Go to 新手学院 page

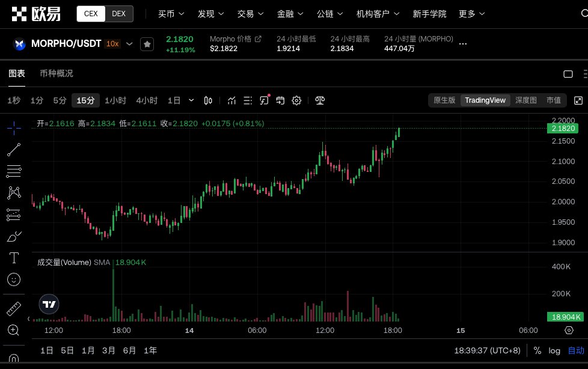[x=429, y=14]
